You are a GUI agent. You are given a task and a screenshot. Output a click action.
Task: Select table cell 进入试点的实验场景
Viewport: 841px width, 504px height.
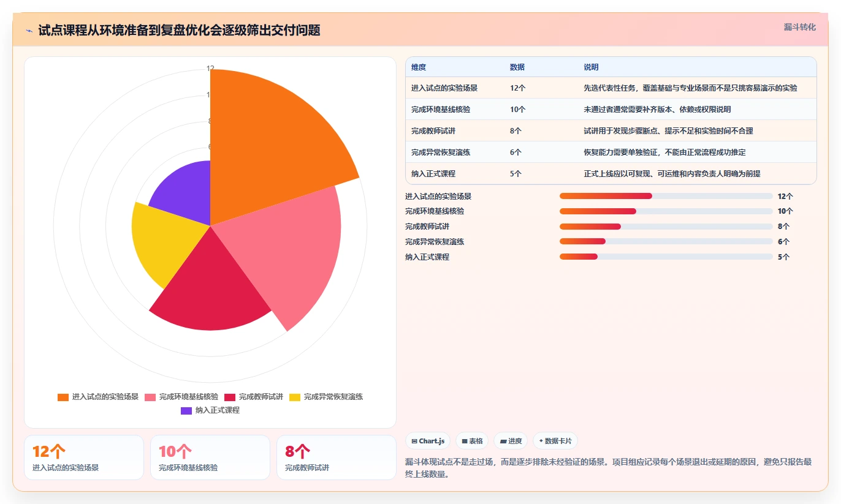click(x=444, y=88)
